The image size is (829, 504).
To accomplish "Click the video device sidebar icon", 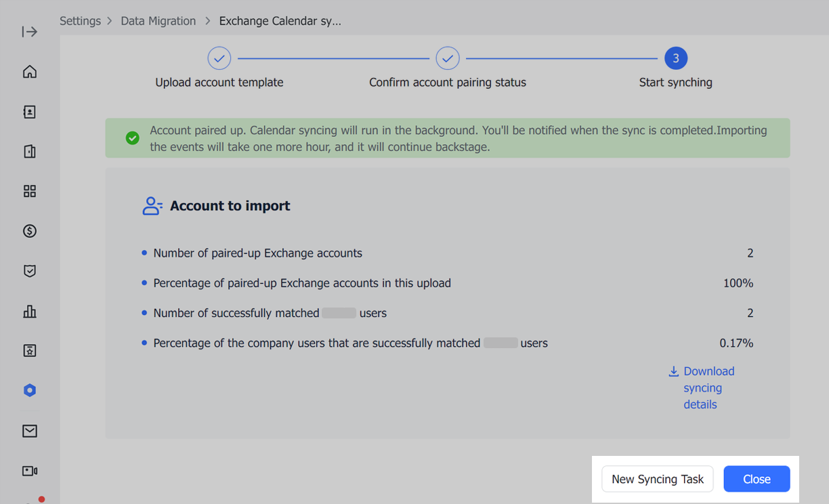I will click(x=30, y=471).
